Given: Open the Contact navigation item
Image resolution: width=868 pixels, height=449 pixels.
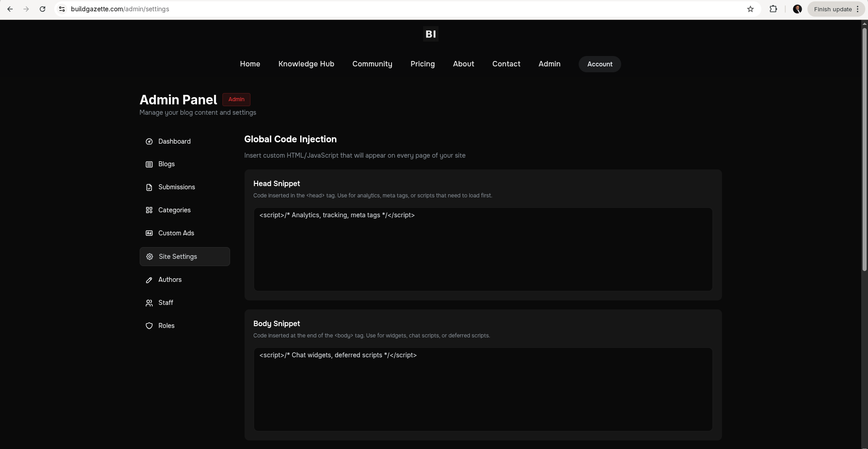Looking at the screenshot, I should click(x=506, y=64).
